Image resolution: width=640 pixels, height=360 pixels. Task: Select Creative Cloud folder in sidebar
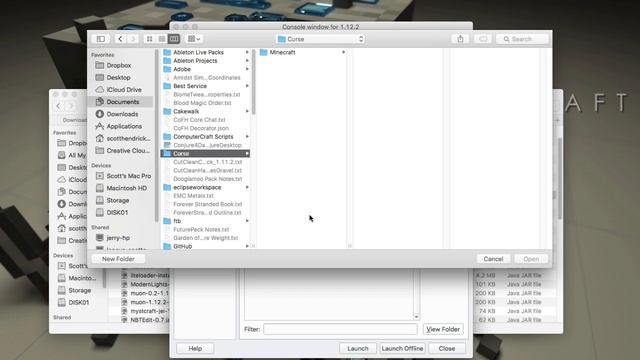(x=128, y=151)
